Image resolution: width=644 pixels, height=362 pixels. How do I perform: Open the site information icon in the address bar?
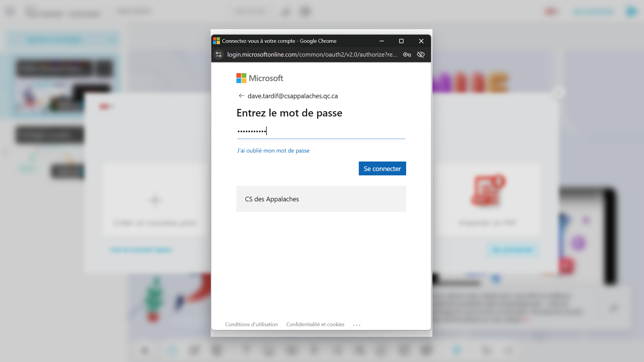pos(219,55)
